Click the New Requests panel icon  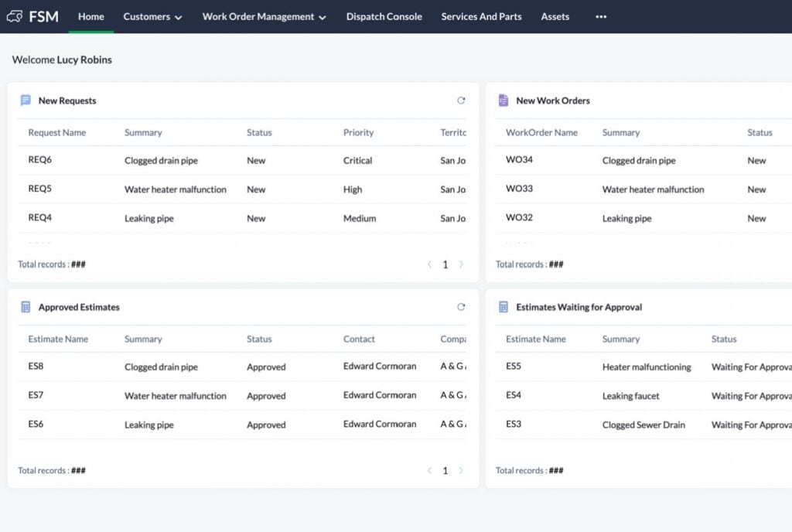pyautogui.click(x=26, y=101)
